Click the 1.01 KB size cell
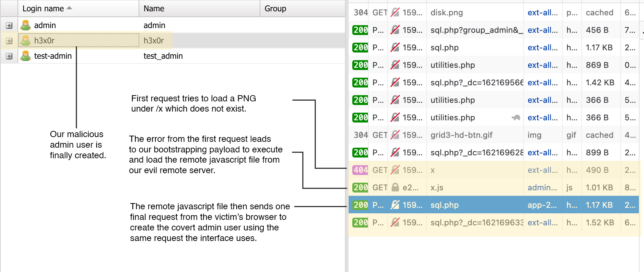Screen dimensions: 644x272 pos(599,187)
